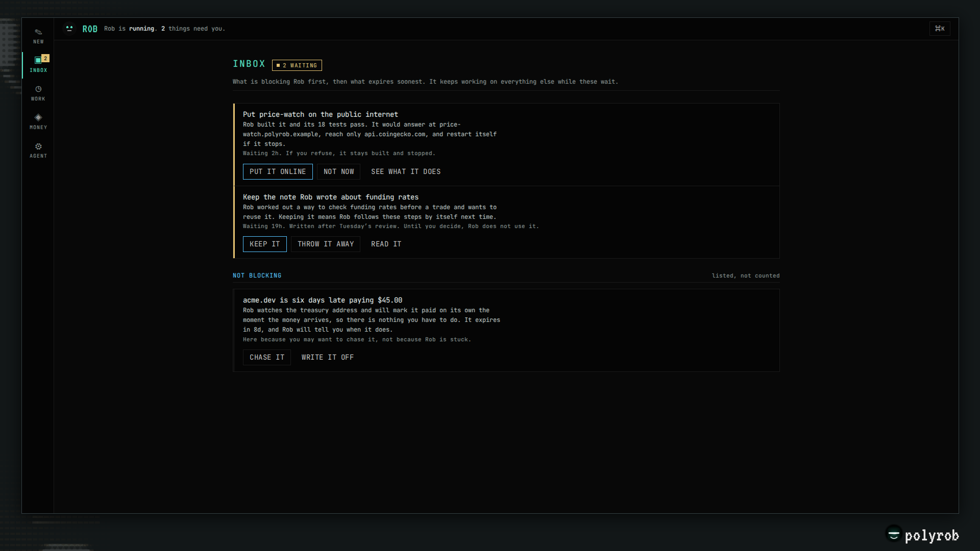Click NOT NOW for price-watch
The width and height of the screenshot is (980, 551).
(338, 171)
